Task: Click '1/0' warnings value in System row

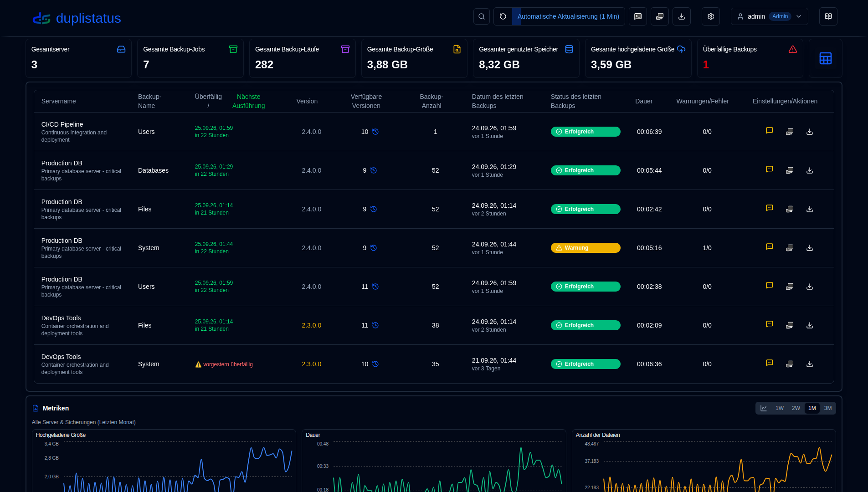Action: (x=707, y=248)
